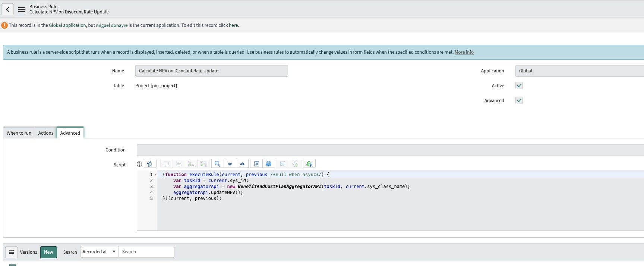Open editor help blue question icon

coord(269,164)
